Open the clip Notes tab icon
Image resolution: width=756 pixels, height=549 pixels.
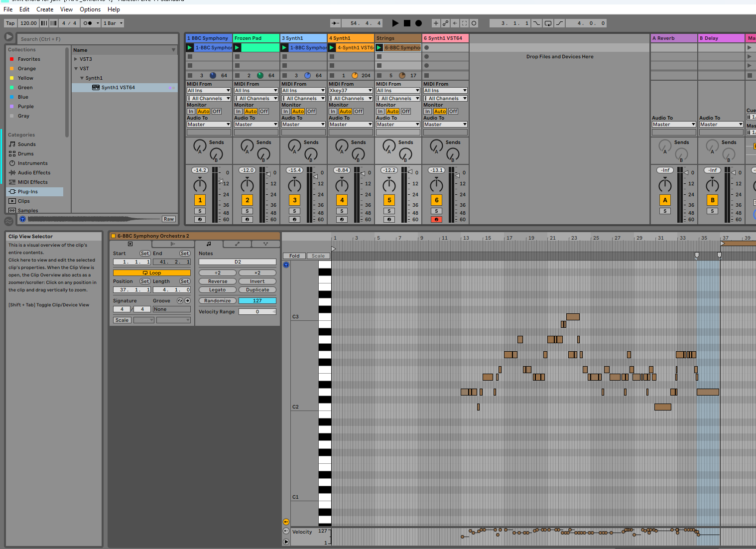coord(209,244)
